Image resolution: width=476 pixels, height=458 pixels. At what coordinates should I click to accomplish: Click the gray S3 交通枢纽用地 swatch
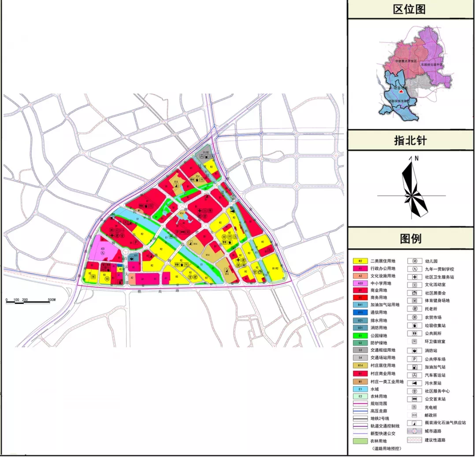click(x=361, y=350)
